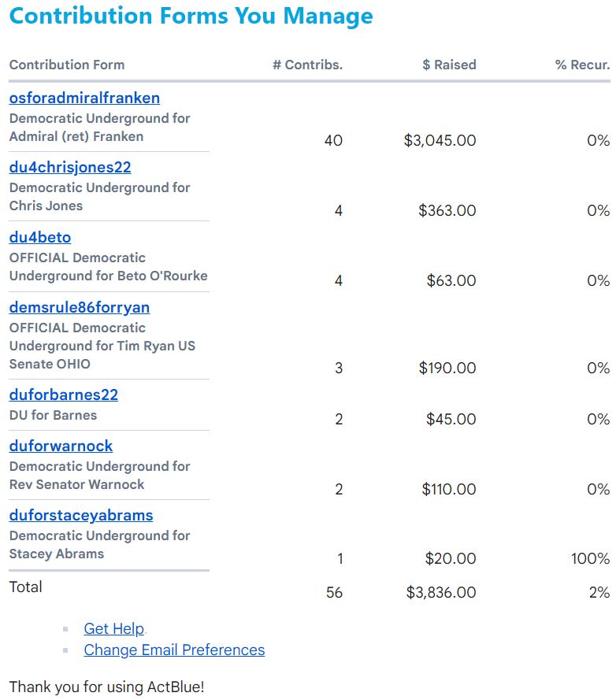Click the Contribution Forms You Manage heading
The height and width of the screenshot is (700, 616).
(x=191, y=16)
